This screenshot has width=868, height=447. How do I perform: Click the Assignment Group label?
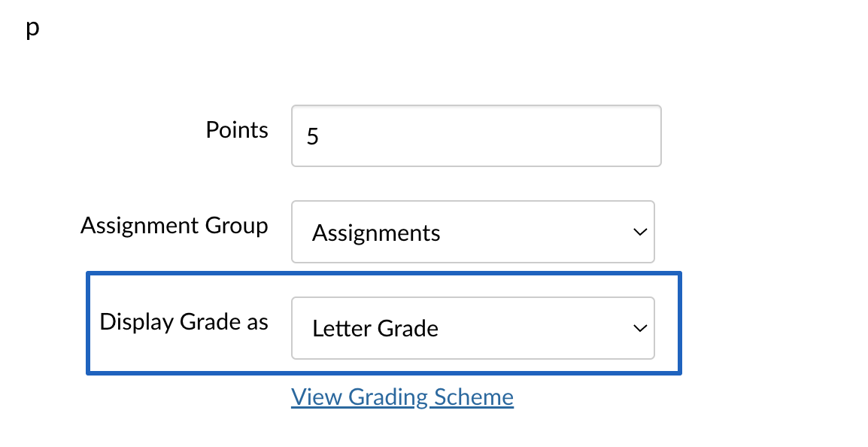pyautogui.click(x=175, y=226)
